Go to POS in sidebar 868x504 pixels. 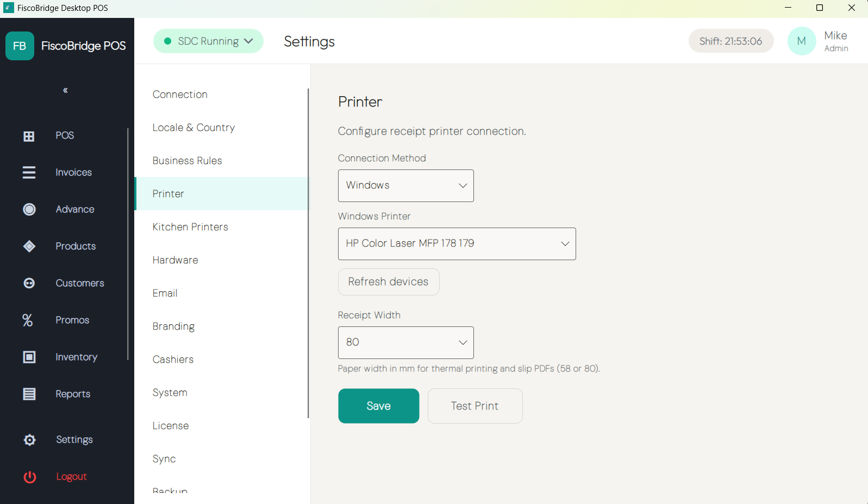(65, 135)
